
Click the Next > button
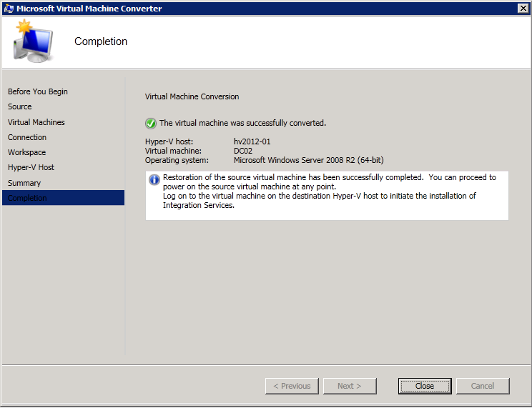350,386
